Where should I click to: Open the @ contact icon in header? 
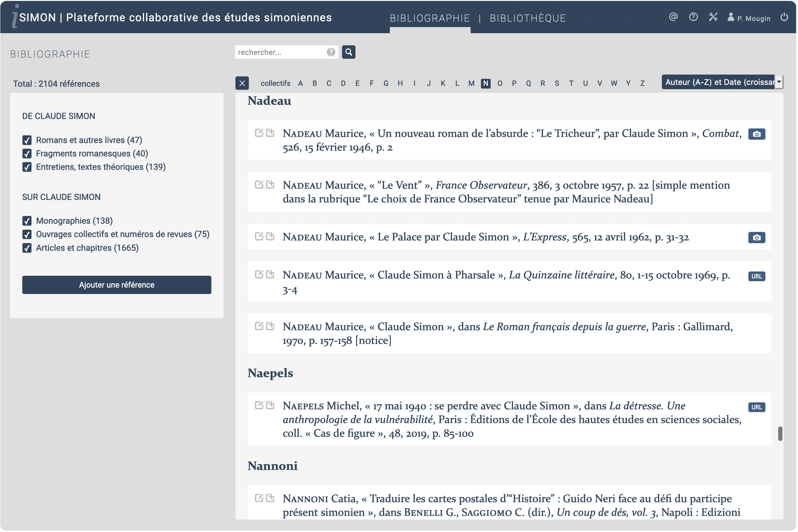point(674,17)
